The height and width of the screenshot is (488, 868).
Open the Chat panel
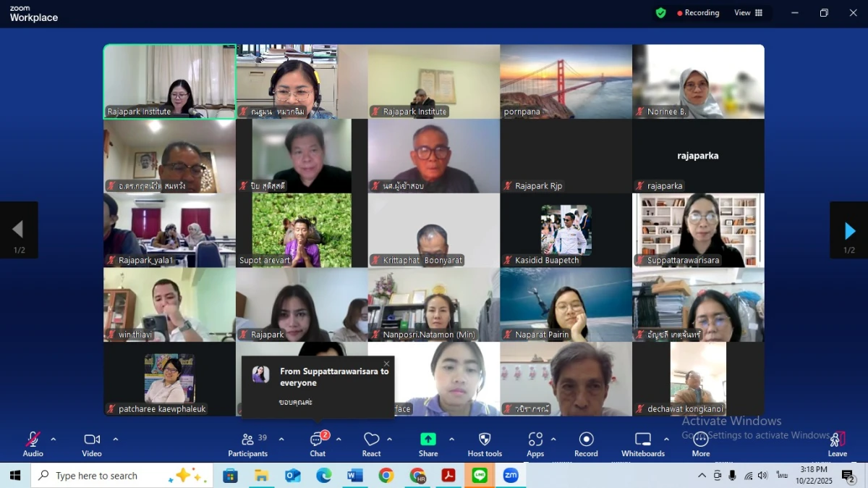[x=317, y=444]
